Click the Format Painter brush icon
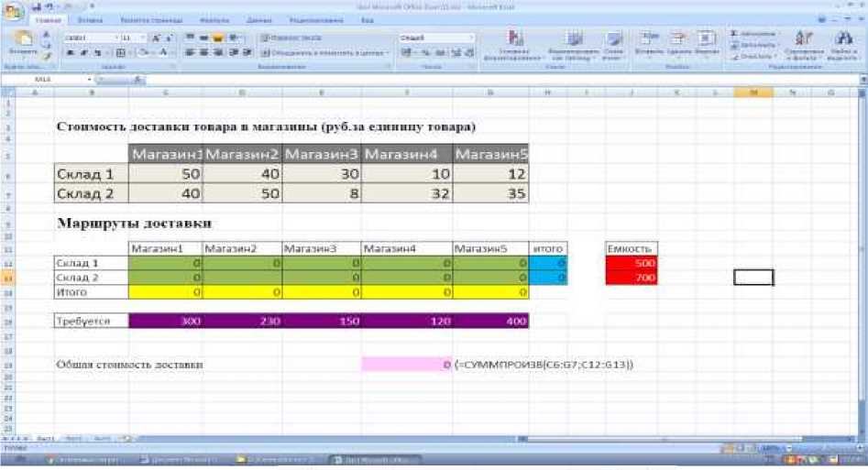Screen dimensions: 868x470 click(46, 56)
